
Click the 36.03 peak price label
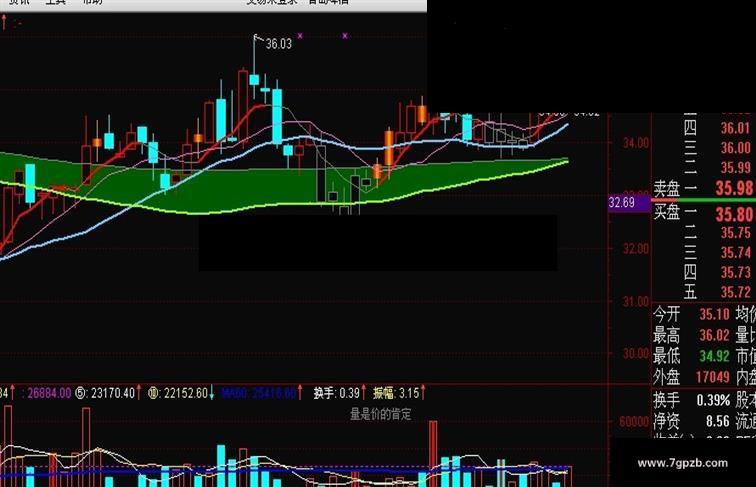click(x=279, y=44)
